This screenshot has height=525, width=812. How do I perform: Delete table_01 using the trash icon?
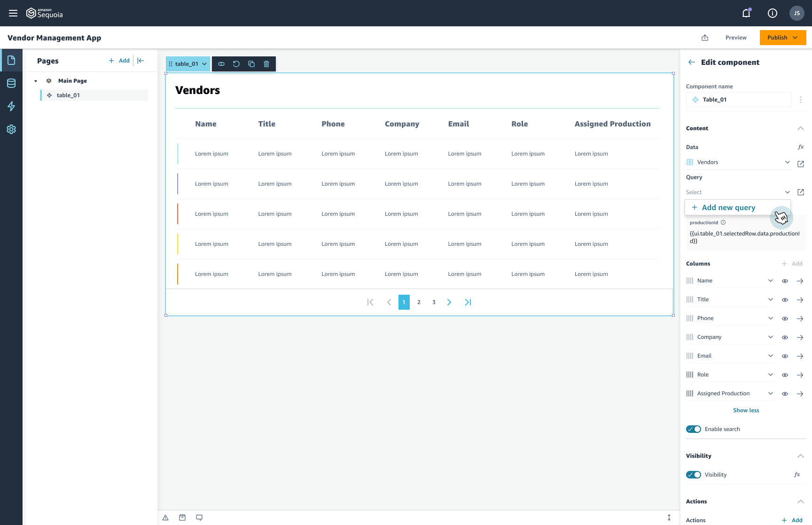pos(266,63)
